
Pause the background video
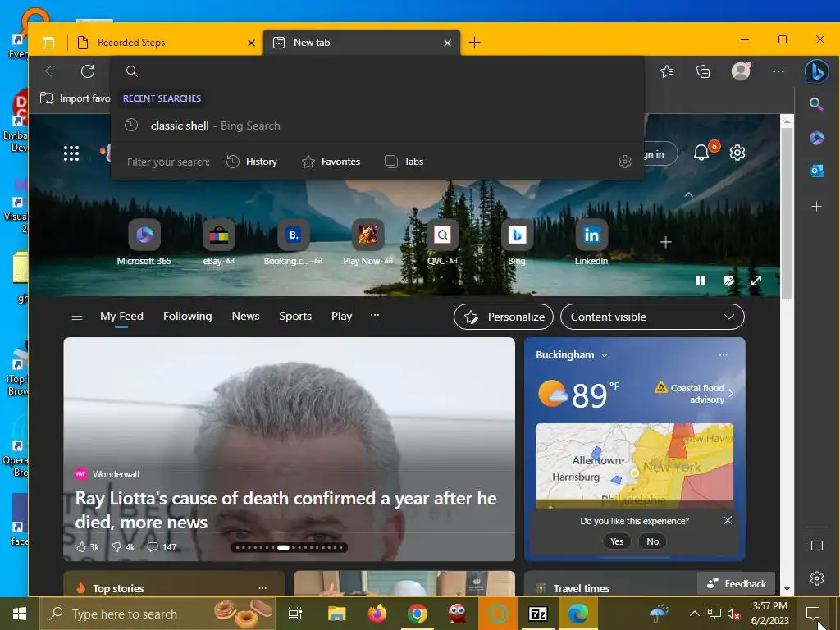coord(701,281)
